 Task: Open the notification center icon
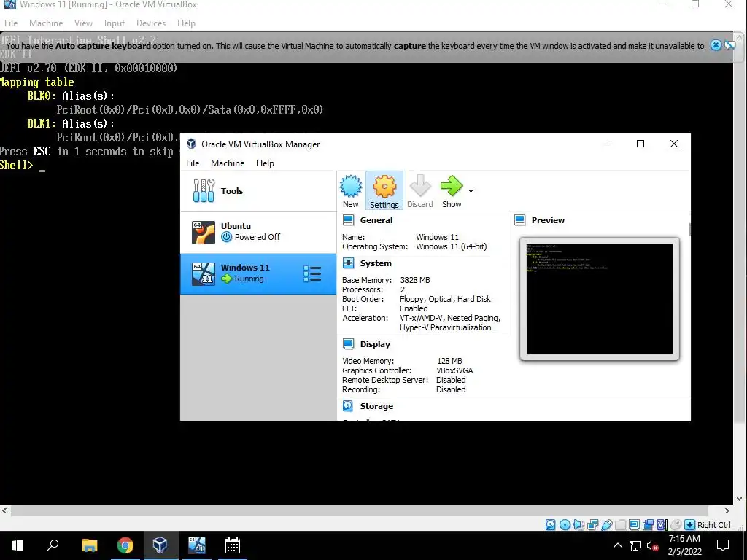point(723,545)
